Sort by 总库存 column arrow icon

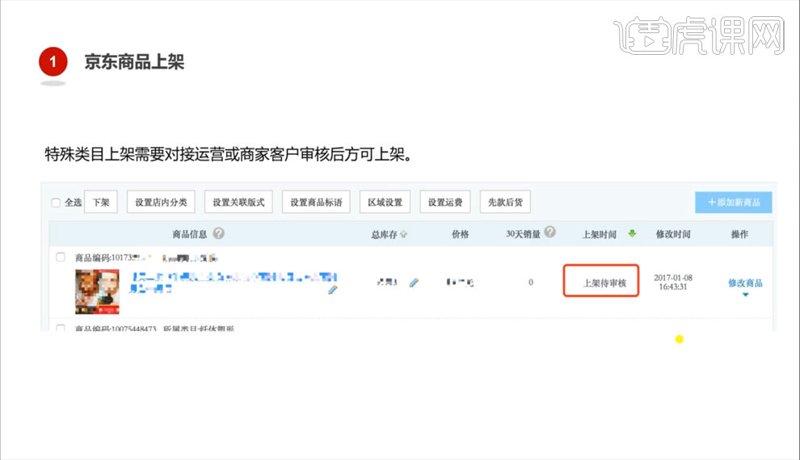point(404,234)
